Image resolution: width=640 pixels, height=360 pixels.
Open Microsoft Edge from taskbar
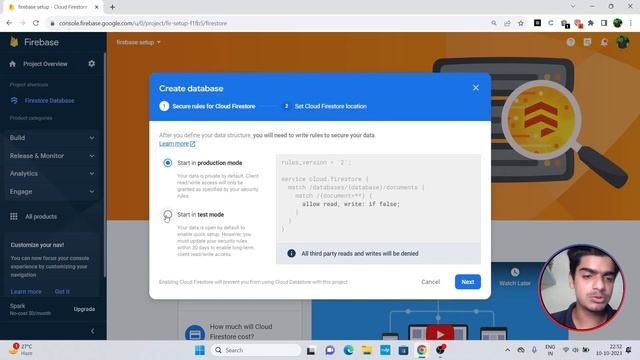(348, 350)
